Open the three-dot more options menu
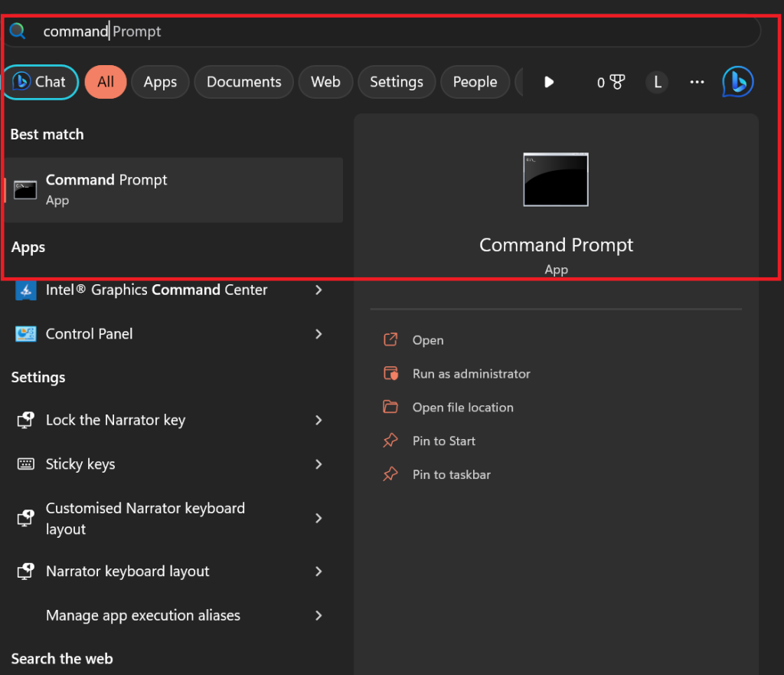The width and height of the screenshot is (784, 675). point(697,82)
